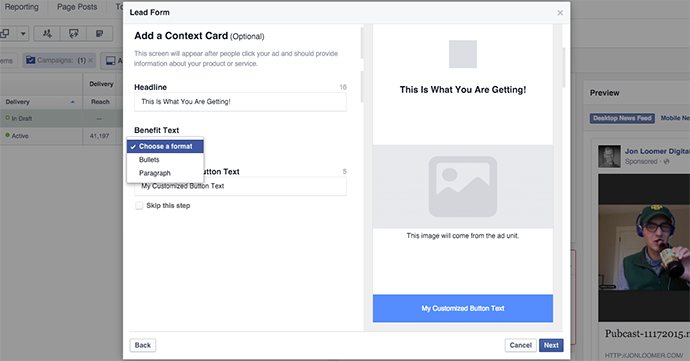Click the 41,197 reach value

tap(99, 136)
